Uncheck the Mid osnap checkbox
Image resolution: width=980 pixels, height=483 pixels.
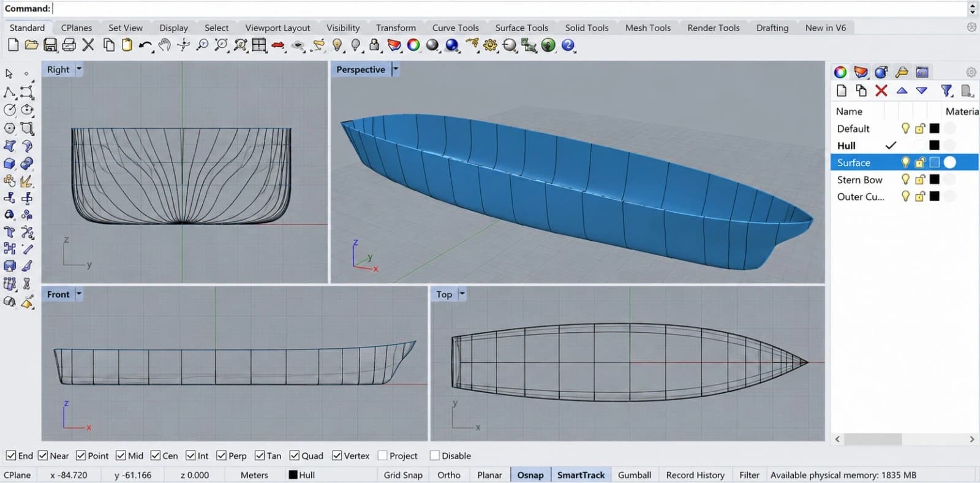click(x=121, y=455)
